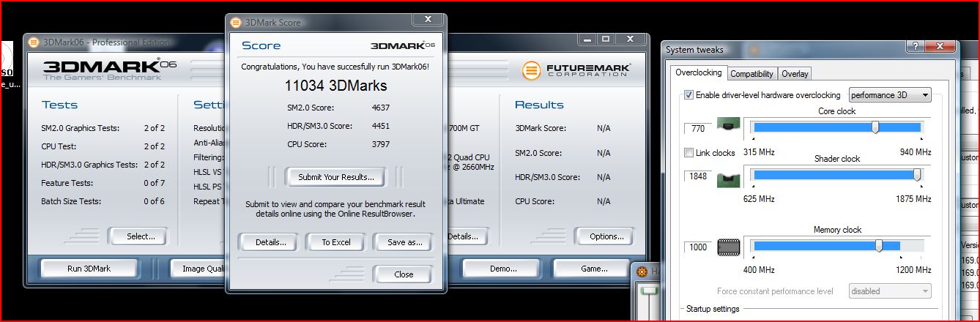This screenshot has width=980, height=322.
Task: Click the orange gear icon of the bottom window
Action: (642, 272)
